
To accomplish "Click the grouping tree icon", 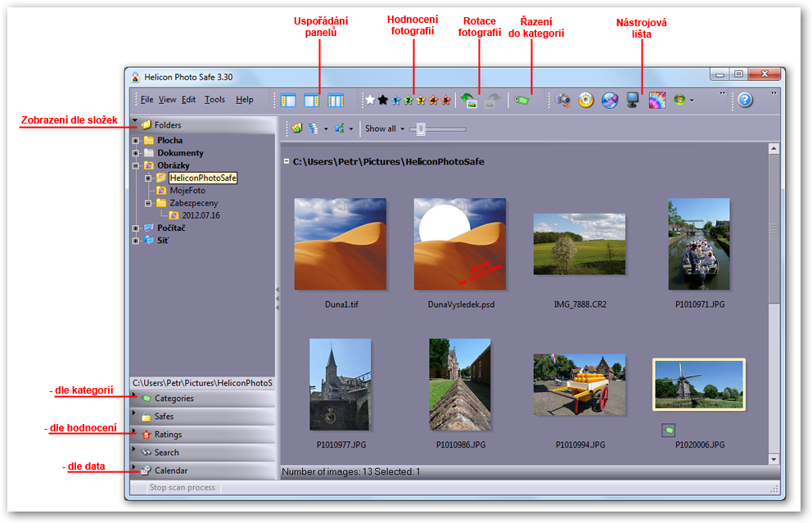I will click(314, 128).
